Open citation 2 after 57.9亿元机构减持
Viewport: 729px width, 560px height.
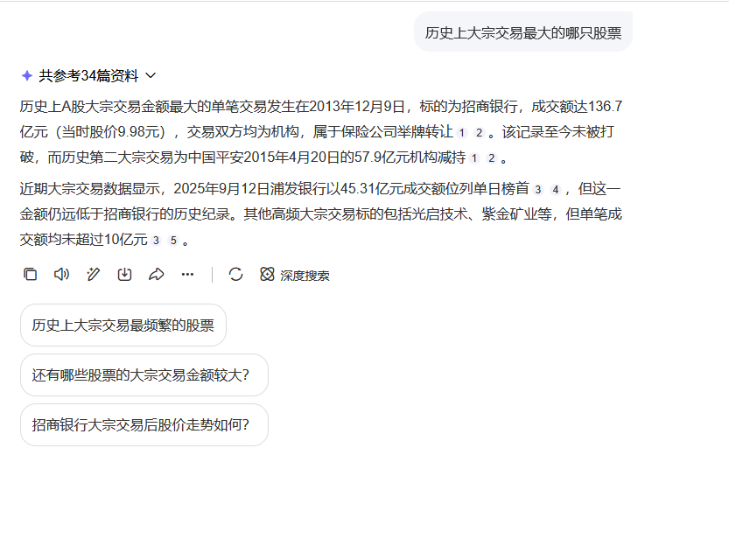[492, 158]
